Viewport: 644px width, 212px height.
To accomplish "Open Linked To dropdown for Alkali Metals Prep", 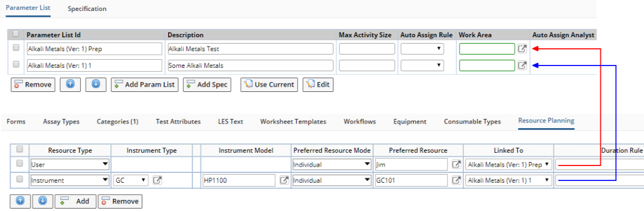I will coord(509,165).
